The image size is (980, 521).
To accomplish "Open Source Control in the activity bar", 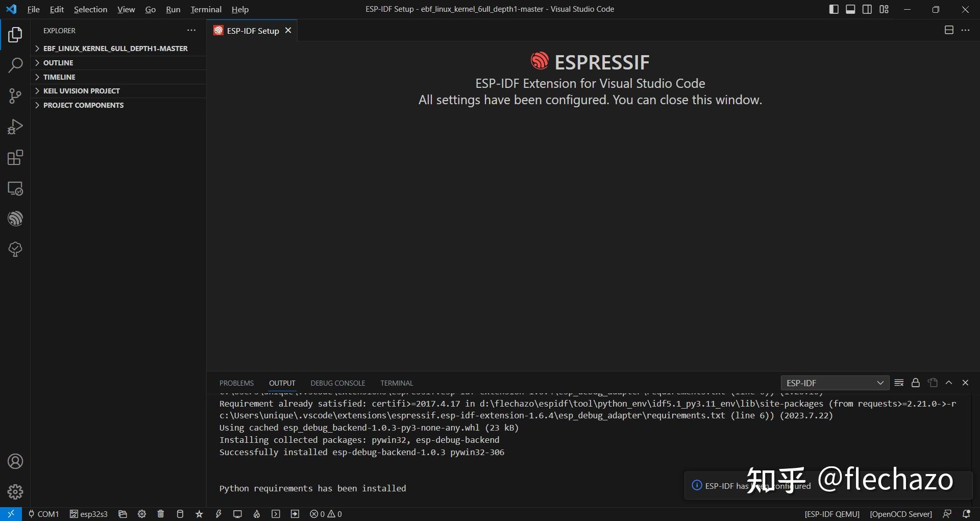I will 15,96.
